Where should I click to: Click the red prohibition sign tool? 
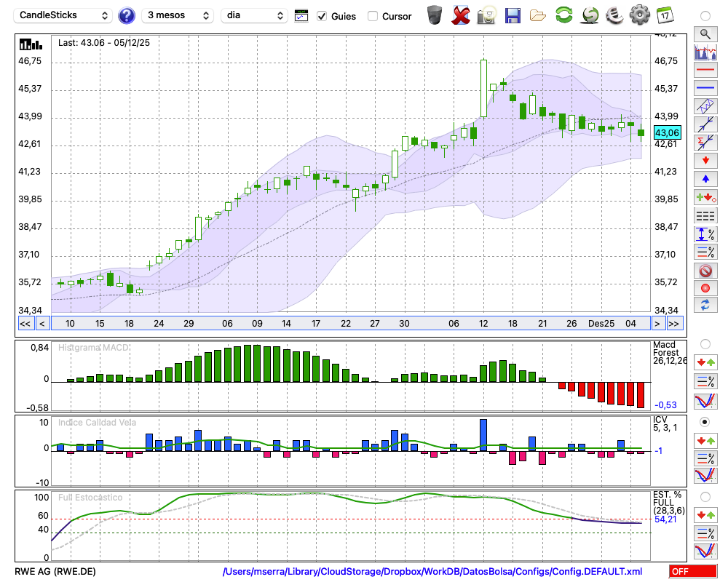[x=705, y=271]
